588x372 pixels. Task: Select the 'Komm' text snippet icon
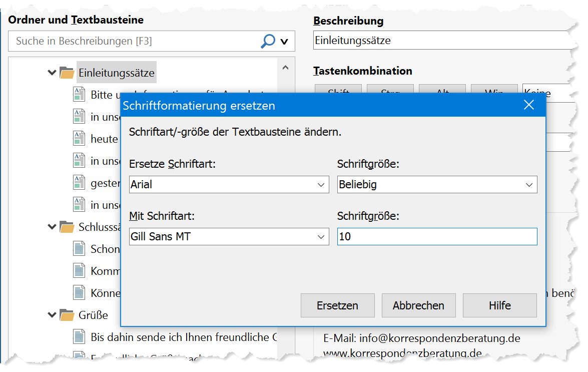click(x=79, y=271)
